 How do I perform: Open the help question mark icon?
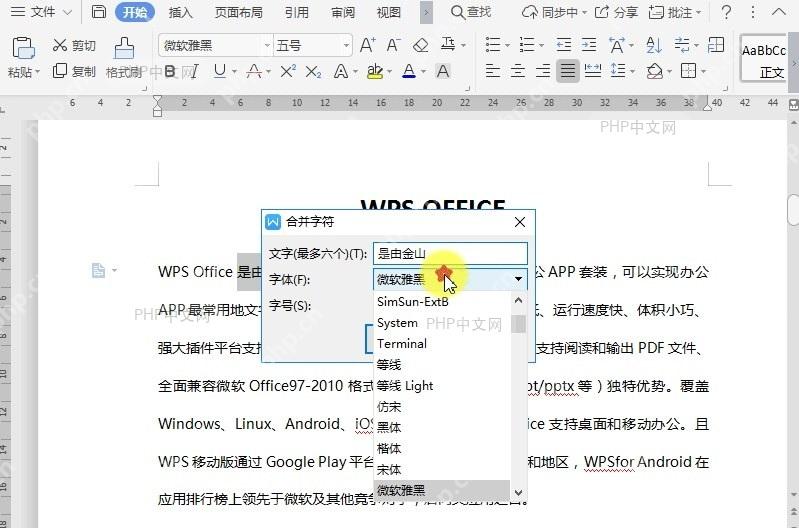pos(727,12)
